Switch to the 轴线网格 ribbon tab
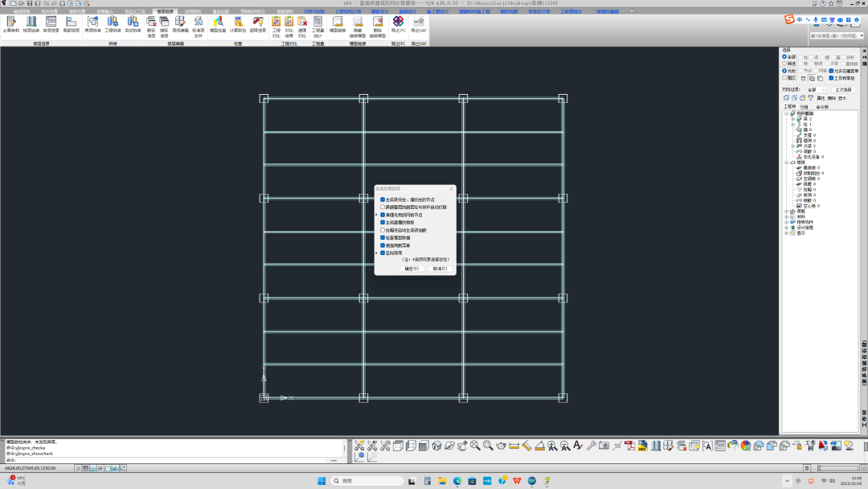 [x=22, y=11]
